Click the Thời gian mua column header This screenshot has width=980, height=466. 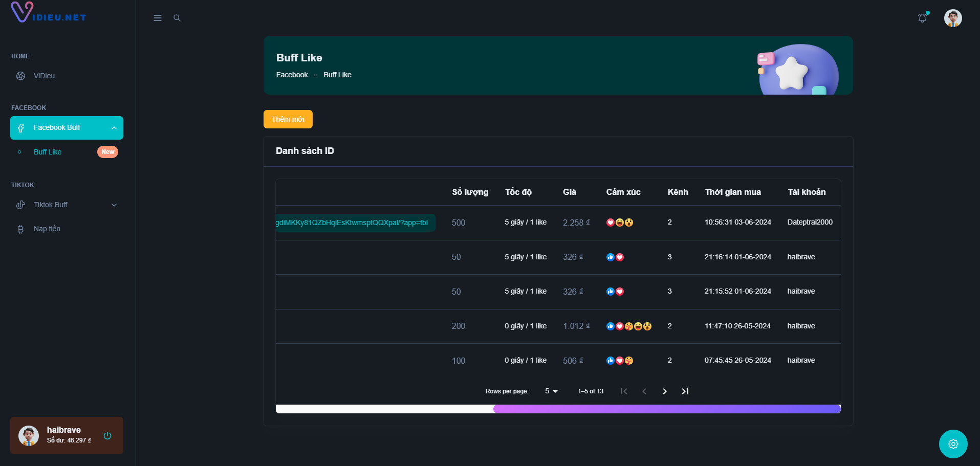732,192
